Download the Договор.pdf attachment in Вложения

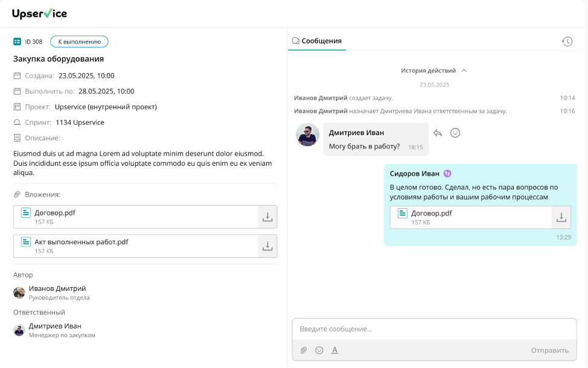[267, 217]
